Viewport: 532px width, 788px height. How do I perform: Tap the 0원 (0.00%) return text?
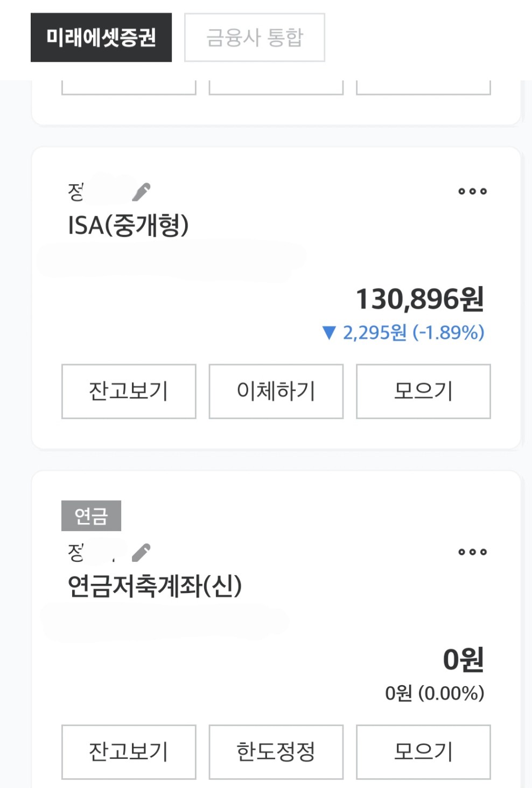point(435,693)
